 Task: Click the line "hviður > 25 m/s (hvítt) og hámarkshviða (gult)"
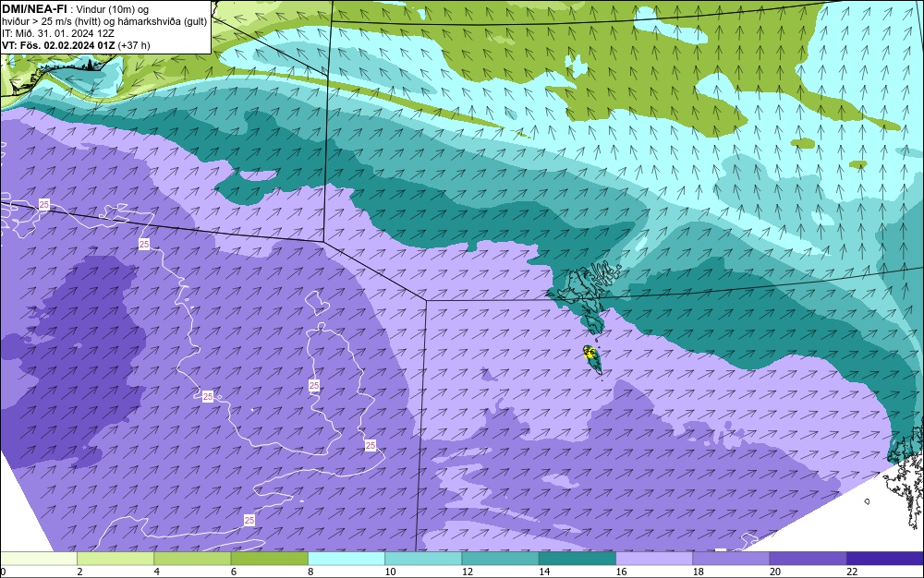(104, 21)
